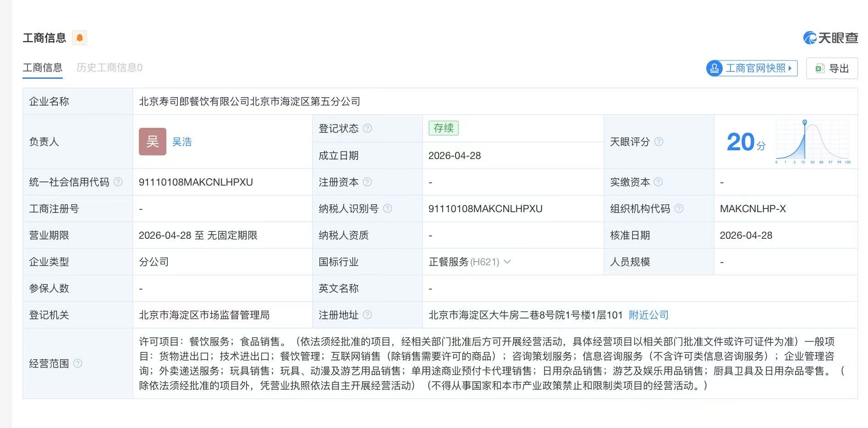Click the 工商注册号 label cell
The width and height of the screenshot is (868, 428).
click(x=78, y=209)
